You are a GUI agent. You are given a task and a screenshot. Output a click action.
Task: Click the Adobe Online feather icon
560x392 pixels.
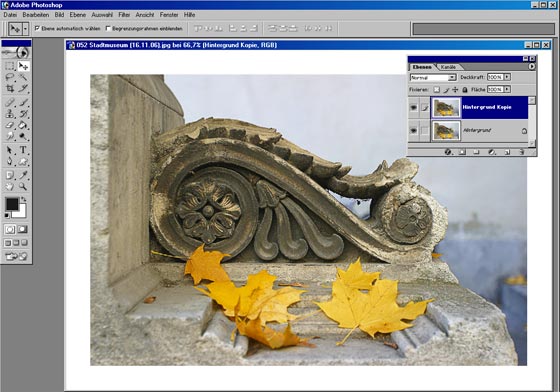point(16,53)
